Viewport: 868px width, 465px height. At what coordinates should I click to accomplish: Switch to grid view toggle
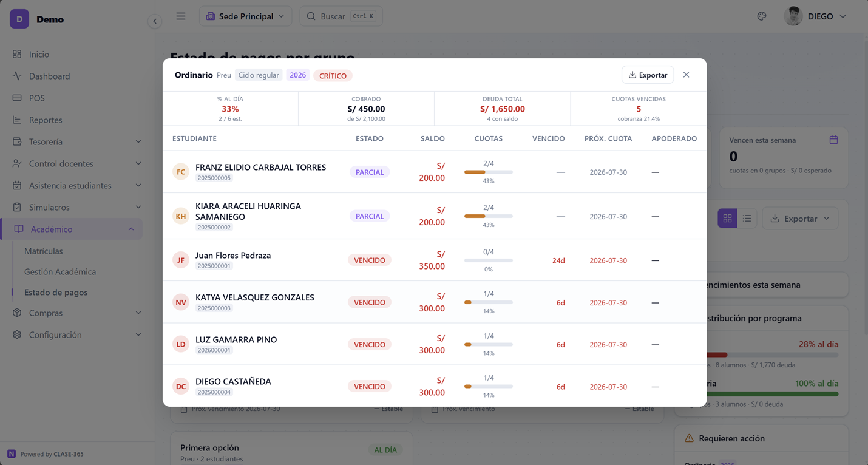(x=727, y=219)
